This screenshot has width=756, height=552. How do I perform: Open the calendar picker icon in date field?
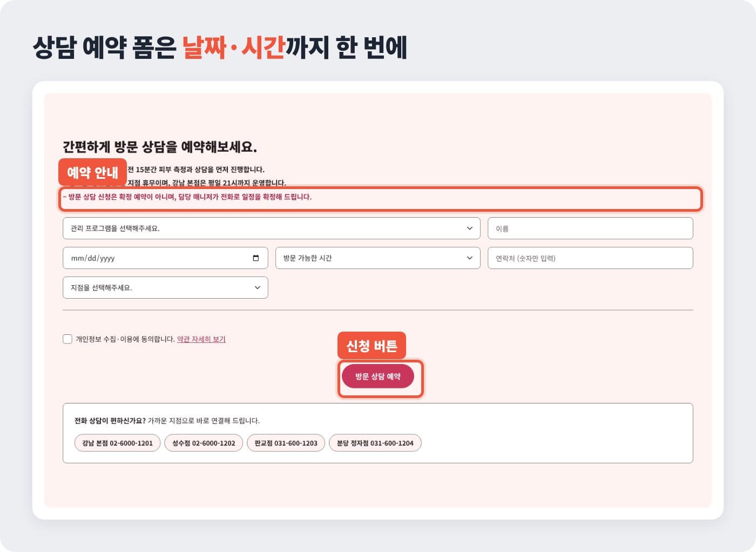256,258
